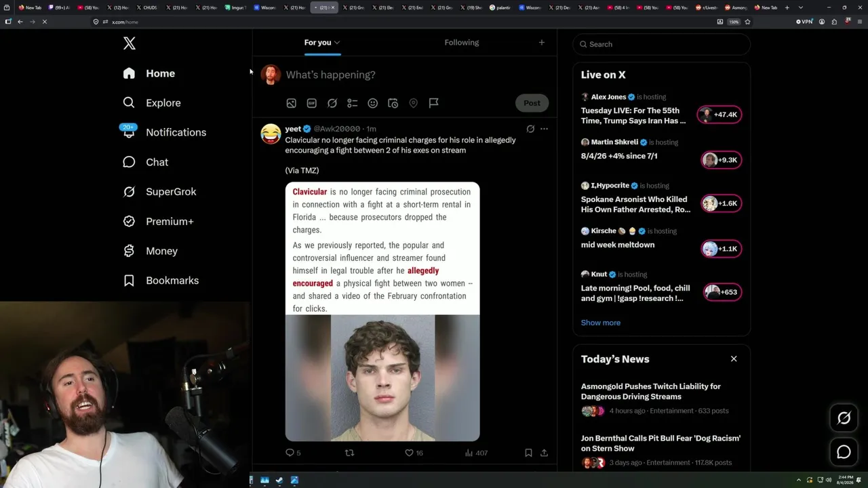Open the Money section
The width and height of the screenshot is (868, 488).
150,251
